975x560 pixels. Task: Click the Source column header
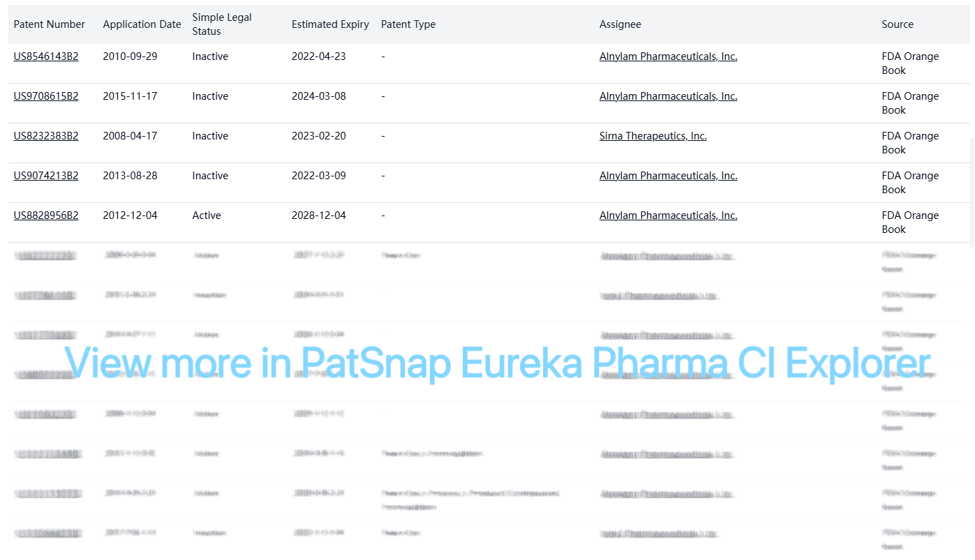pyautogui.click(x=897, y=24)
